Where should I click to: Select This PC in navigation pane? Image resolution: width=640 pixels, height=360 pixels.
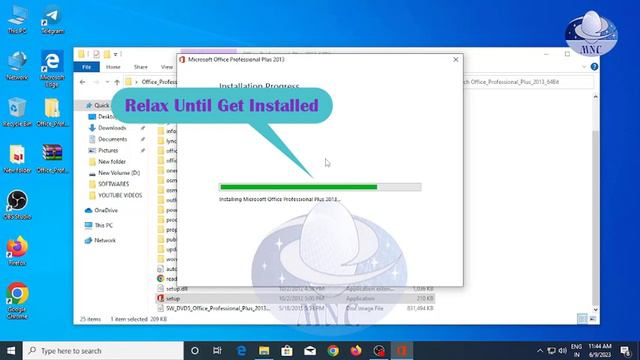tap(103, 225)
